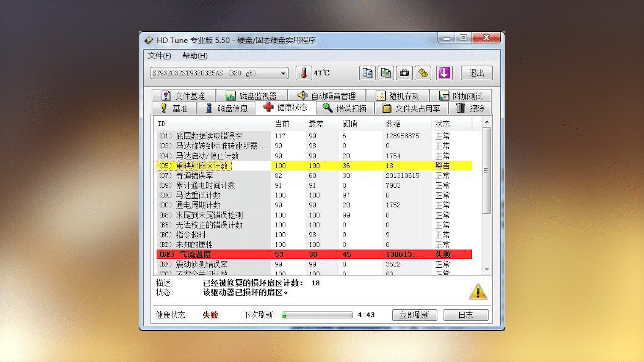
Task: Click the next-refresh progress bar
Action: tap(317, 315)
